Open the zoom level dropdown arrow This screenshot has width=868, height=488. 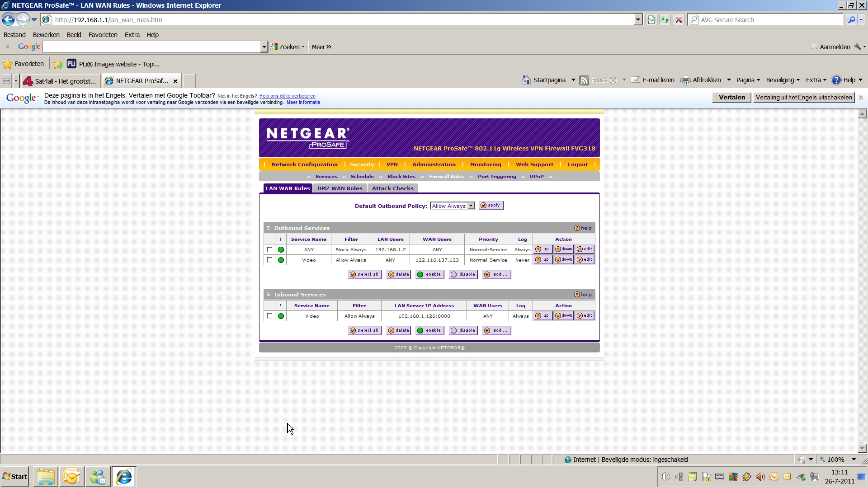[854, 460]
